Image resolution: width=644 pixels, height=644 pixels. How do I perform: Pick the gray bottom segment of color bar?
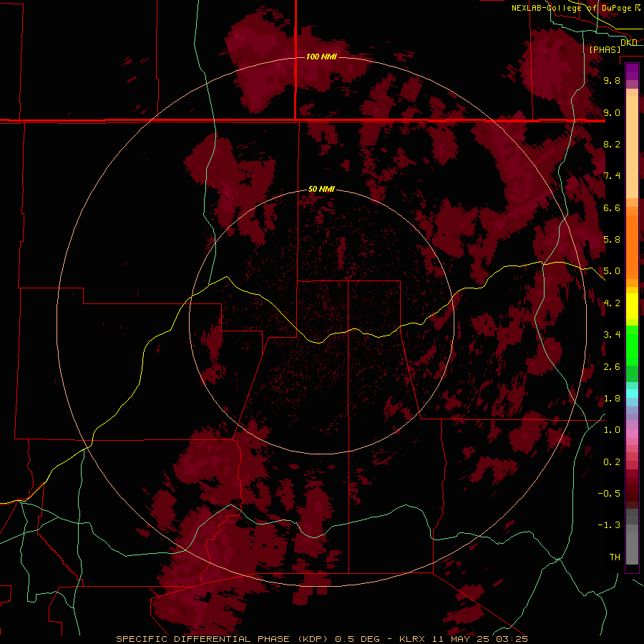(x=632, y=548)
